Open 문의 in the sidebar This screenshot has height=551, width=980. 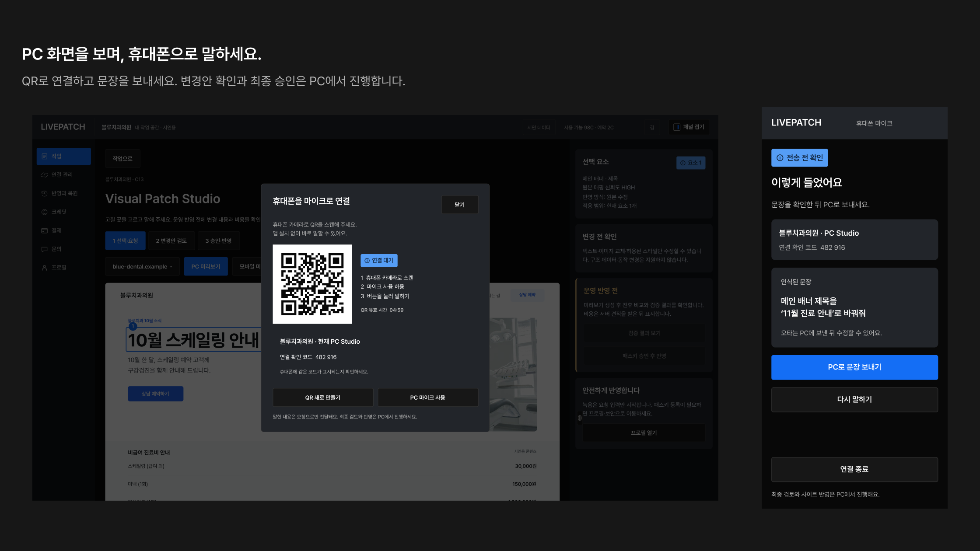pos(63,249)
